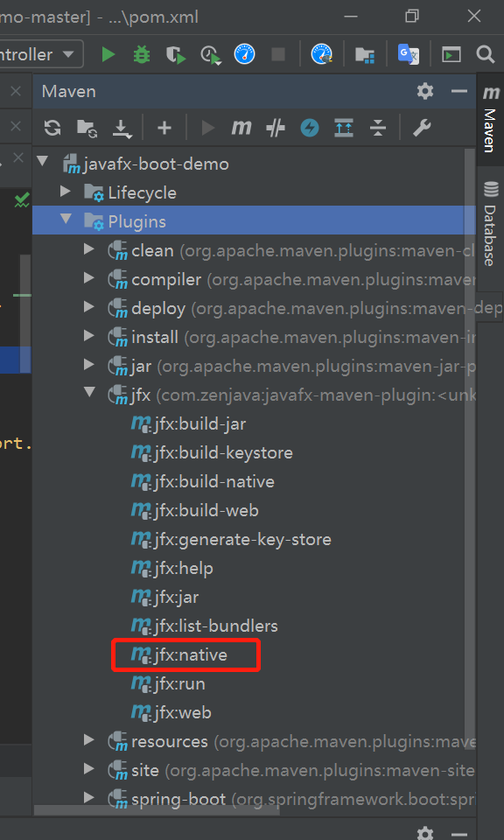Click the Google Translate toolbar icon
Screen dimensions: 504x840
tap(408, 54)
